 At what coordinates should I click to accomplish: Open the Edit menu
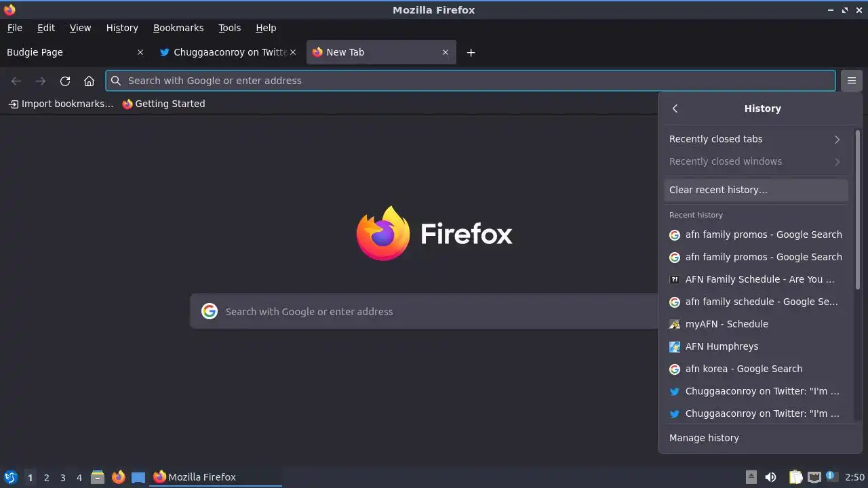46,28
